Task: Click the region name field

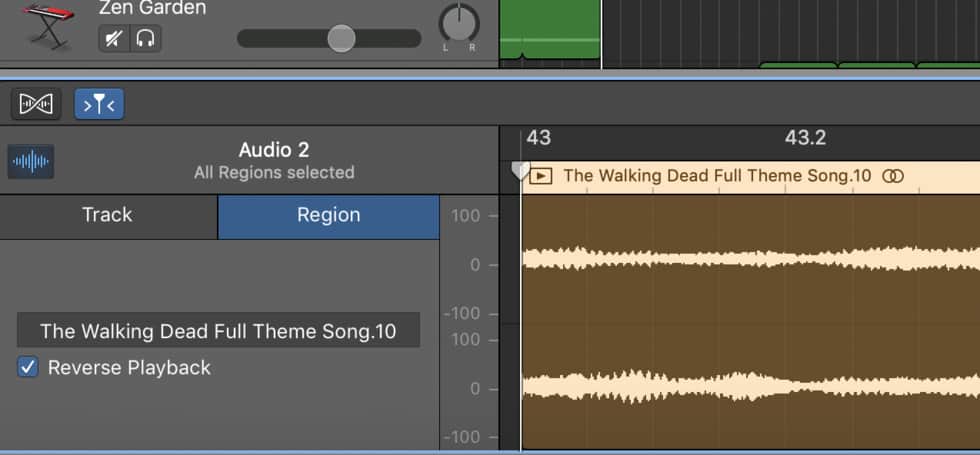Action: [218, 331]
